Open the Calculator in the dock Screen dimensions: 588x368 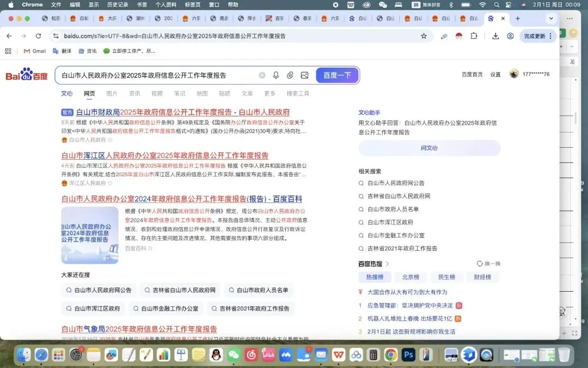[x=373, y=354]
